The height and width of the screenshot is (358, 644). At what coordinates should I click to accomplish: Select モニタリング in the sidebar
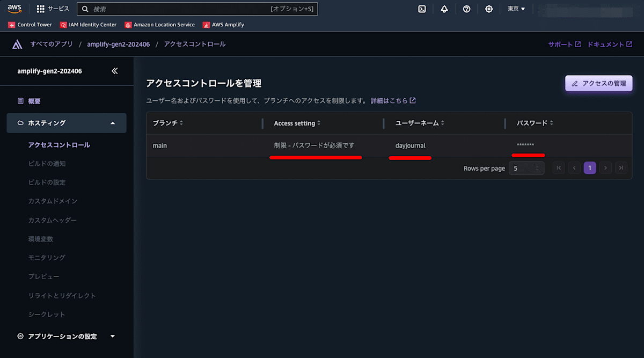tap(47, 258)
